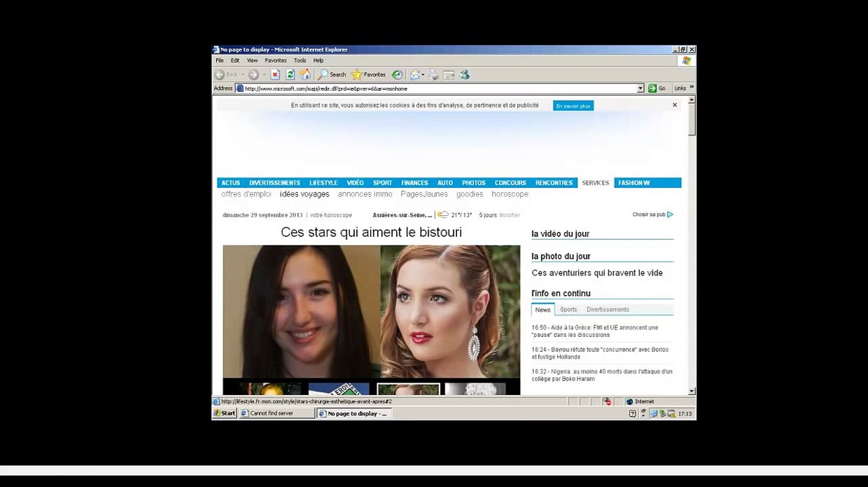Open the Address bar dropdown arrow

click(641, 88)
